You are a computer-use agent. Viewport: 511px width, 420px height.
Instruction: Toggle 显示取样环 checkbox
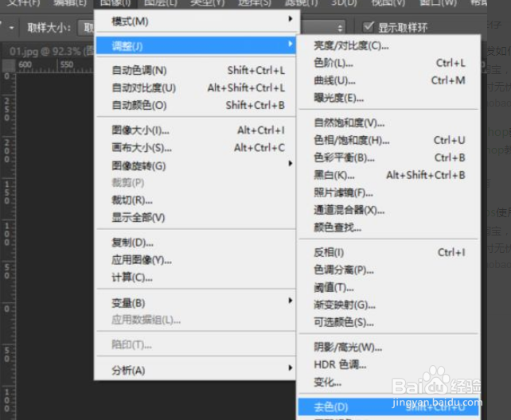[369, 27]
